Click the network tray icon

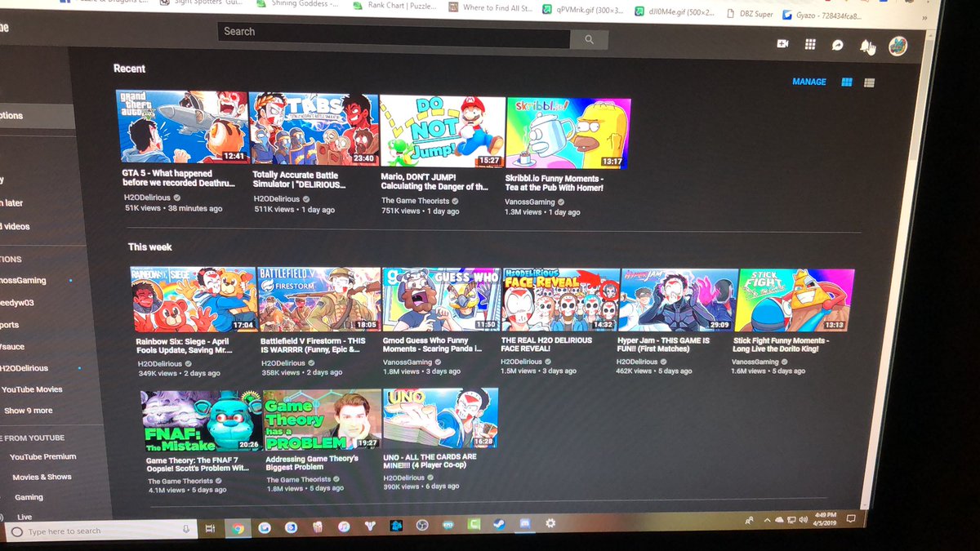pos(792,519)
